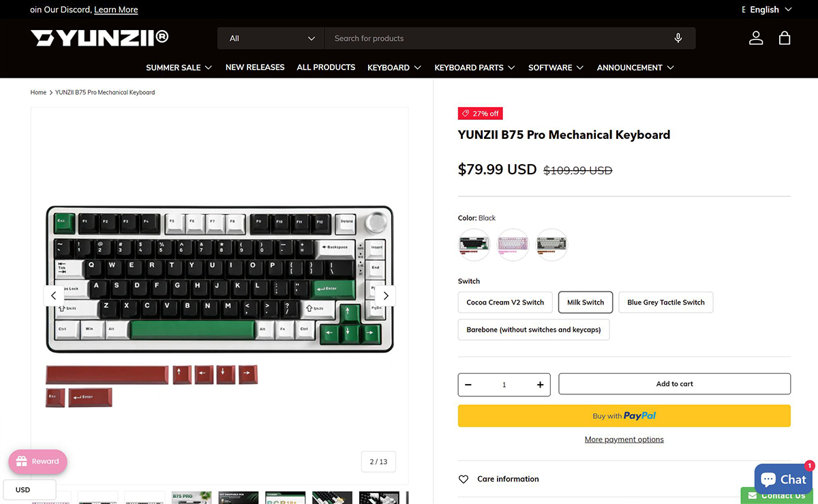Screen dimensions: 818x504
Task: Go to ALL PRODUCTS
Action: [326, 67]
